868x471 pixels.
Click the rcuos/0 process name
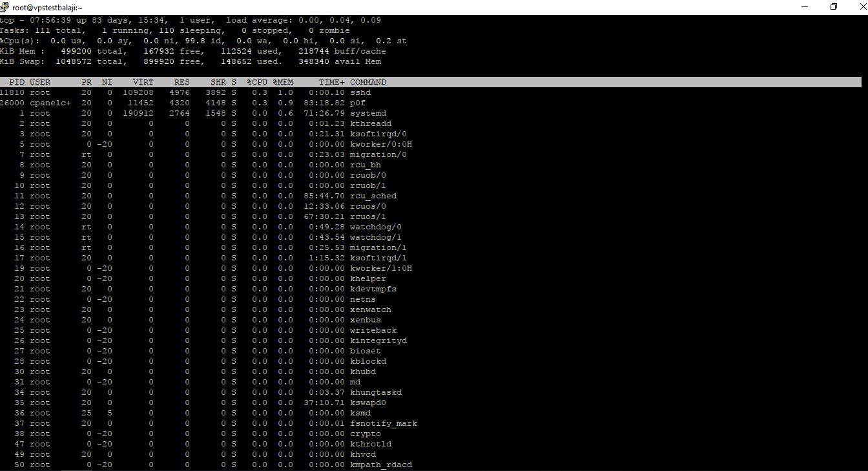click(x=368, y=206)
